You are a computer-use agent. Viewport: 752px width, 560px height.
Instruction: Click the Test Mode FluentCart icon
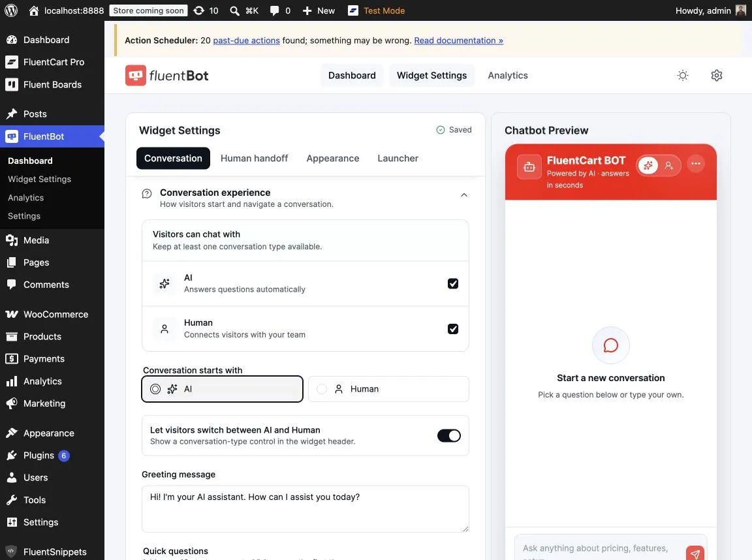tap(353, 10)
